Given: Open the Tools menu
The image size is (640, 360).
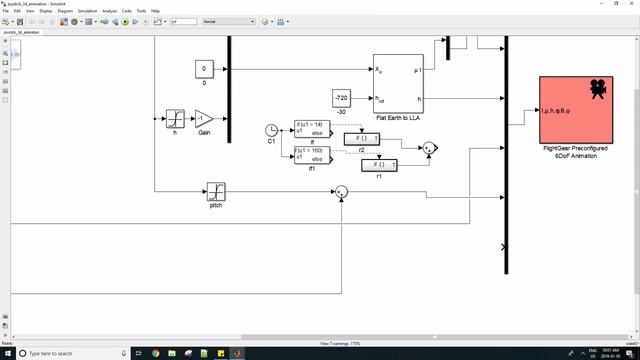Looking at the screenshot, I should tap(141, 11).
